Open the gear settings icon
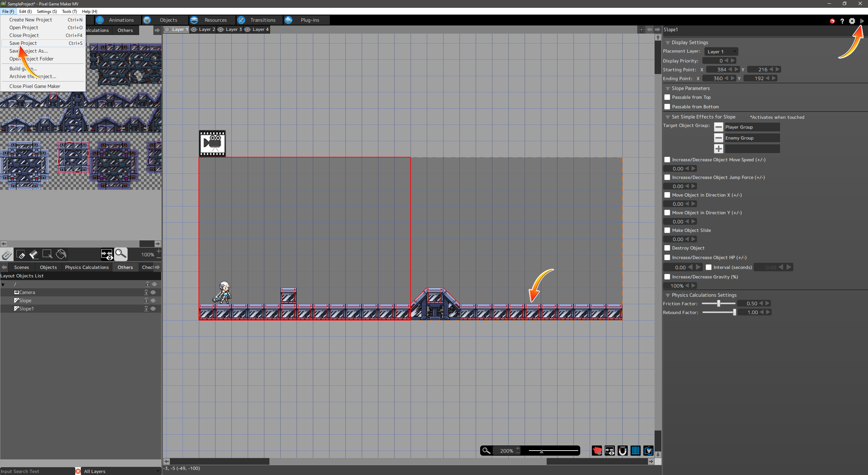868x475 pixels. [x=852, y=21]
